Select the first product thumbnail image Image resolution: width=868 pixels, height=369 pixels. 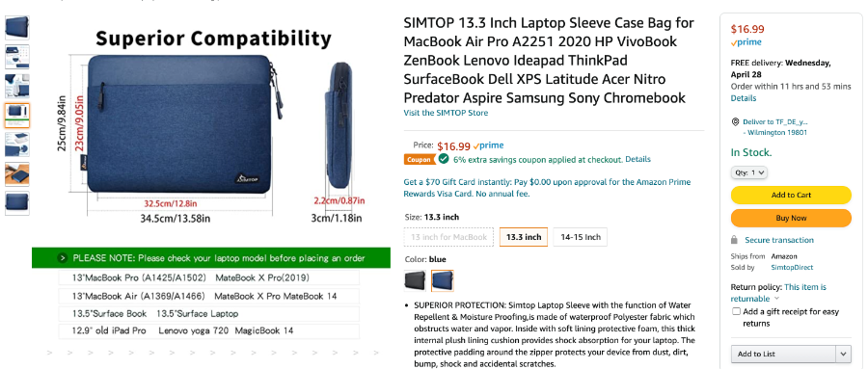click(17, 28)
